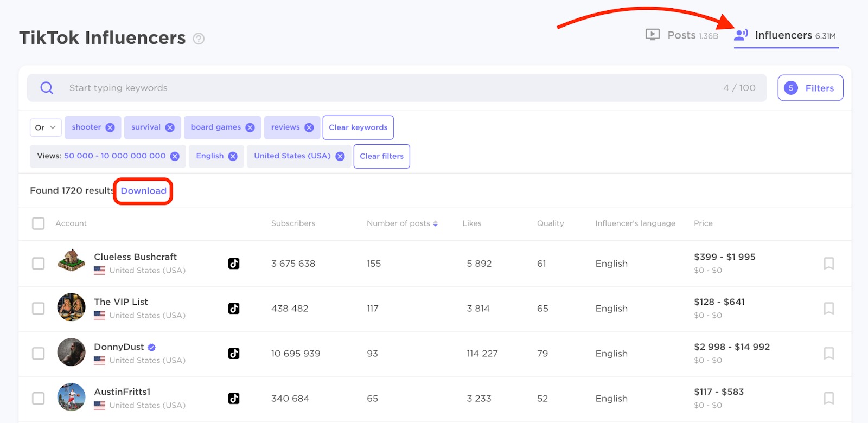Tick the select-all checkbox in table header
Screen dimensions: 868x423
(x=39, y=223)
